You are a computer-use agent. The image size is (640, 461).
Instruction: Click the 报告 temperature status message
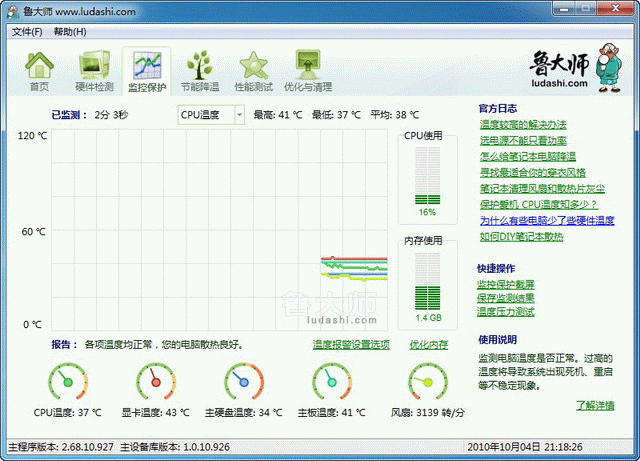[148, 345]
